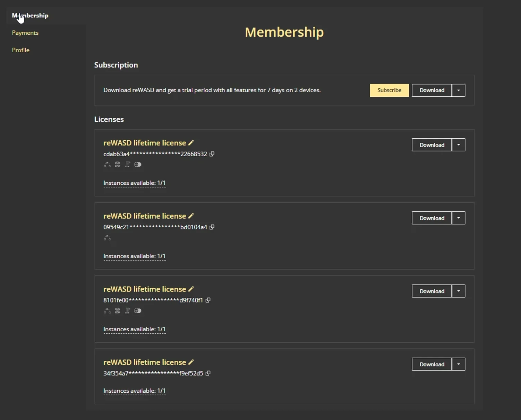Click the rename pencil icon for license 8101fe00
Viewport: 521px width, 420px height.
(x=191, y=289)
